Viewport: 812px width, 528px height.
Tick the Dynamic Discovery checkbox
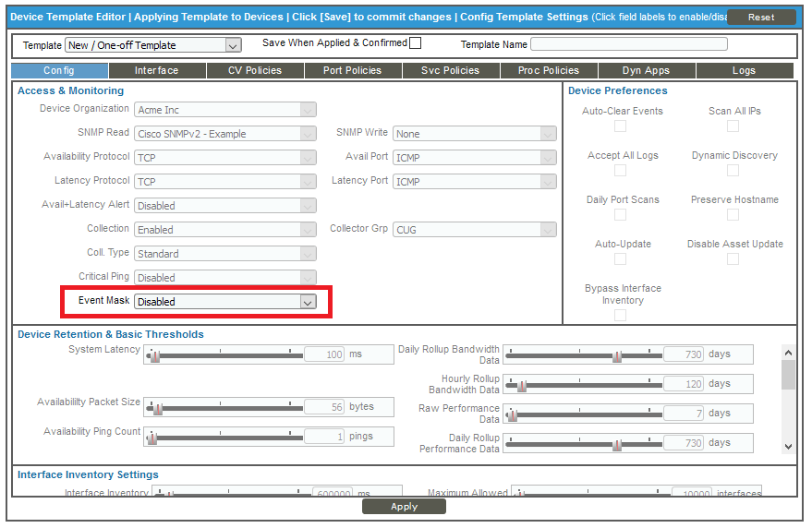(733, 171)
